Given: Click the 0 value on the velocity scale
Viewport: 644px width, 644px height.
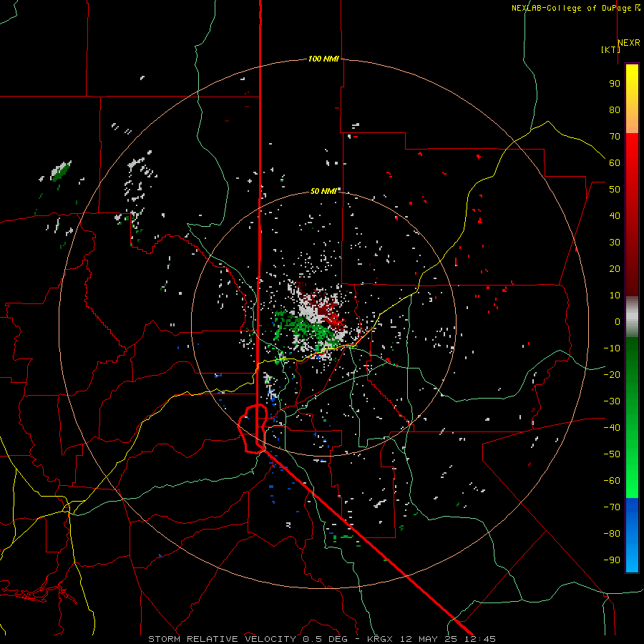Looking at the screenshot, I should 618,321.
